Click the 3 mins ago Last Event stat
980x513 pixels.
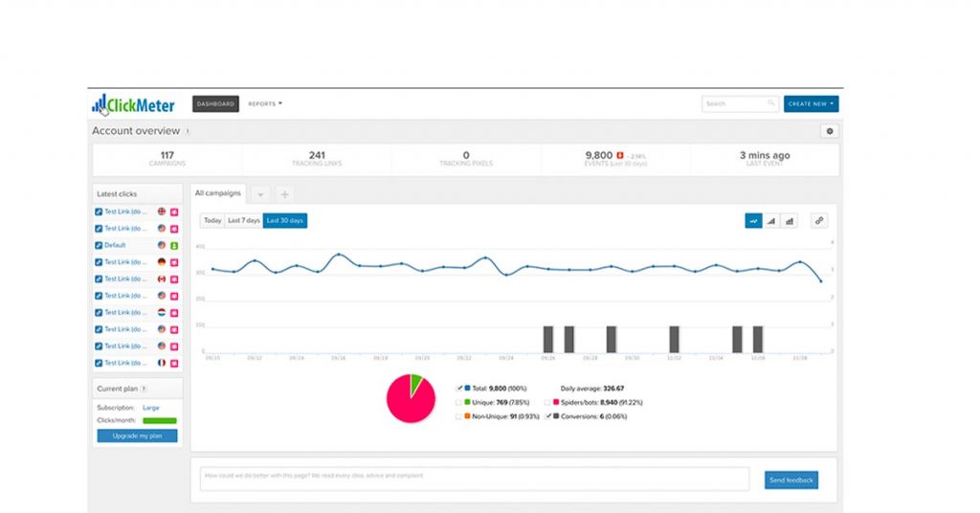click(765, 159)
